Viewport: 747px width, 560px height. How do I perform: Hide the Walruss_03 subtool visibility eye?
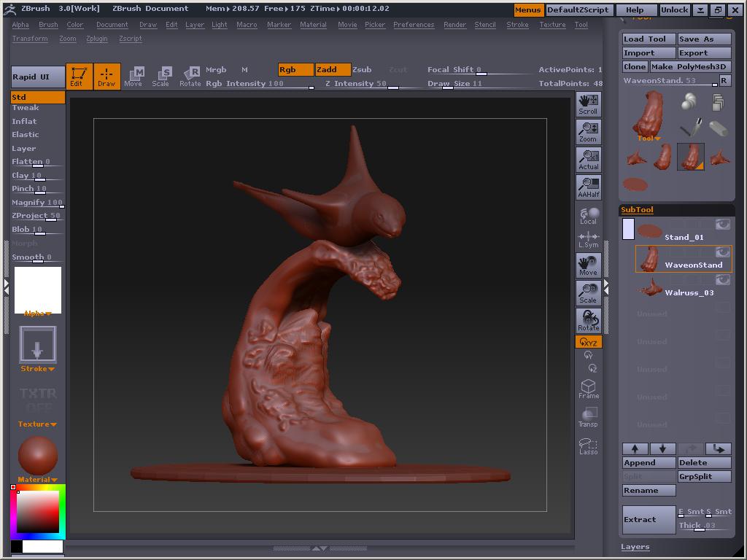point(722,279)
